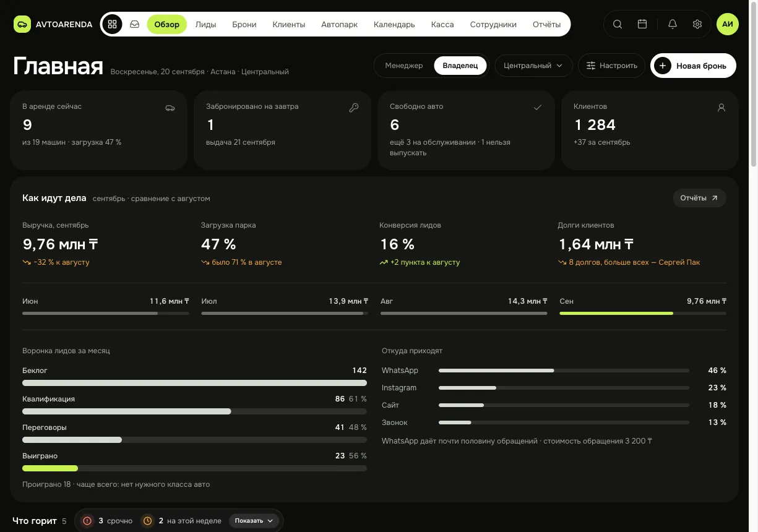Click the Выиграно funnel progress bar
The height and width of the screenshot is (532, 758).
coord(194,468)
